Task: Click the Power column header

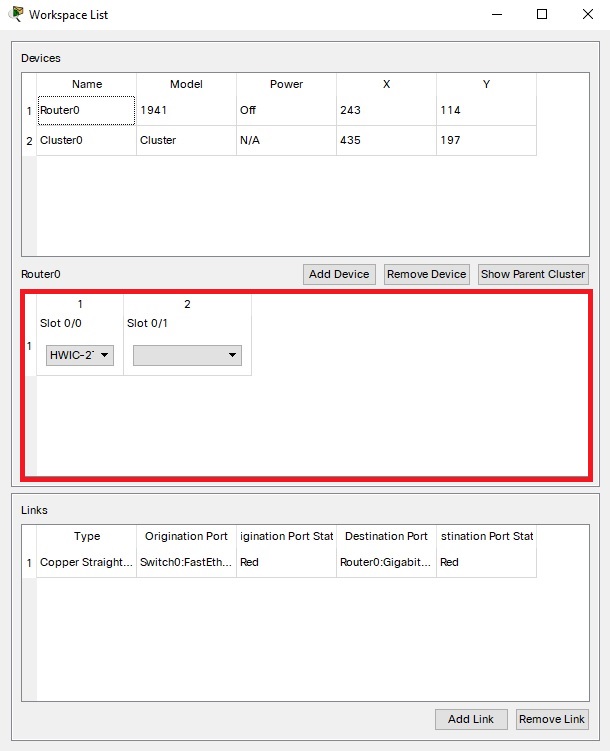Action: pyautogui.click(x=286, y=84)
